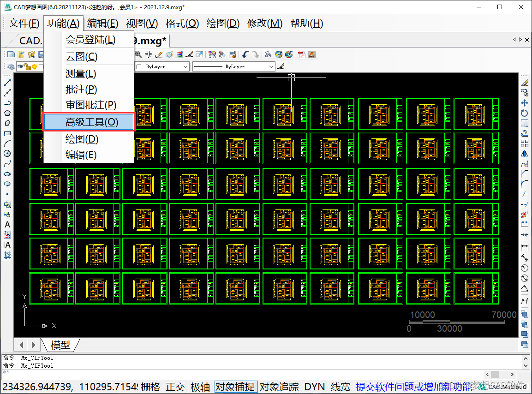Select the Ellipse drawing tool
The image size is (532, 394).
pyautogui.click(x=7, y=174)
